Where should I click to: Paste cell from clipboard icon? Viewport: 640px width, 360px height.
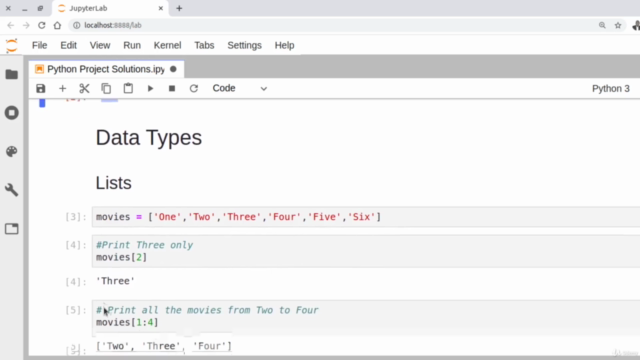[x=128, y=88]
